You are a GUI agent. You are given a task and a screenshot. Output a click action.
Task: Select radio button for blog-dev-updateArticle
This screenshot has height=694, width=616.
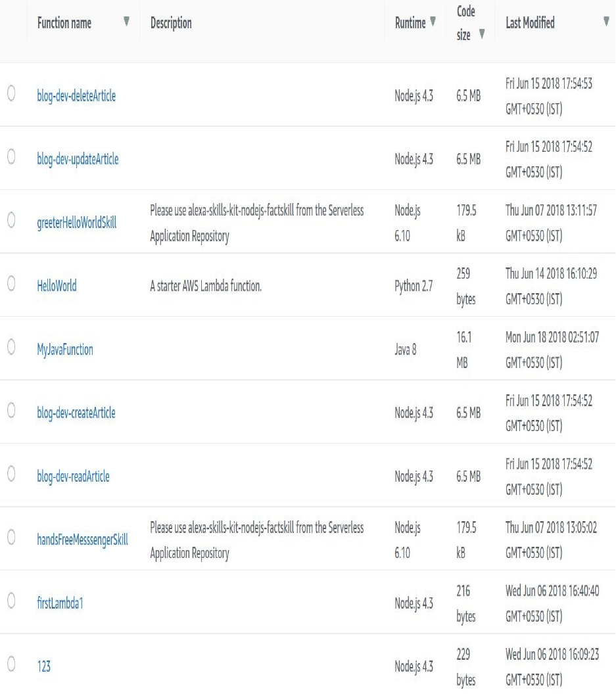(11, 158)
